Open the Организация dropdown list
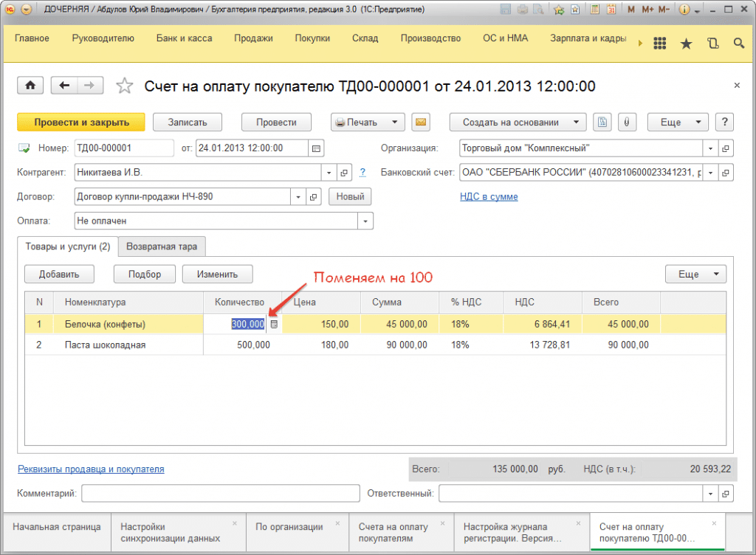The height and width of the screenshot is (555, 756). point(709,148)
